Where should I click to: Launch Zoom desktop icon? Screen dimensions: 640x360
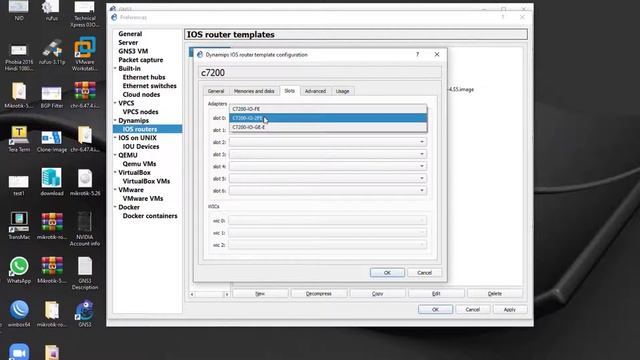coord(19,352)
